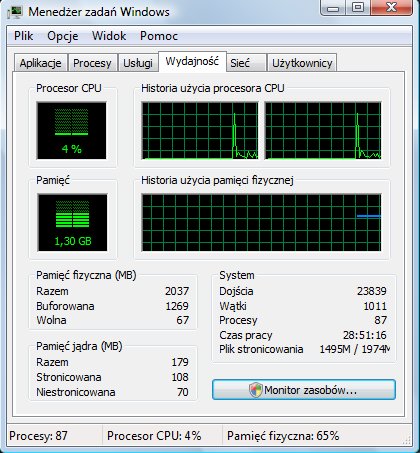The height and width of the screenshot is (453, 420).
Task: Open the Widok menu
Action: (x=109, y=36)
